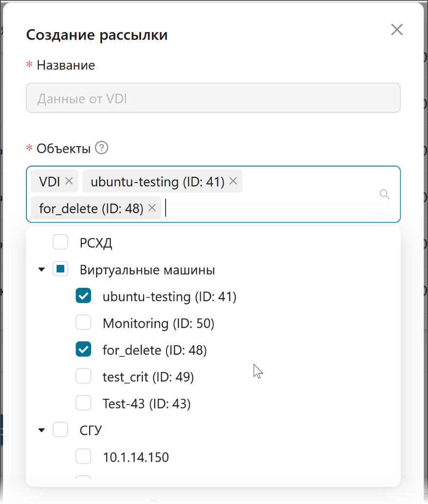Toggle the Виртуальные машины group checkbox

click(60, 269)
